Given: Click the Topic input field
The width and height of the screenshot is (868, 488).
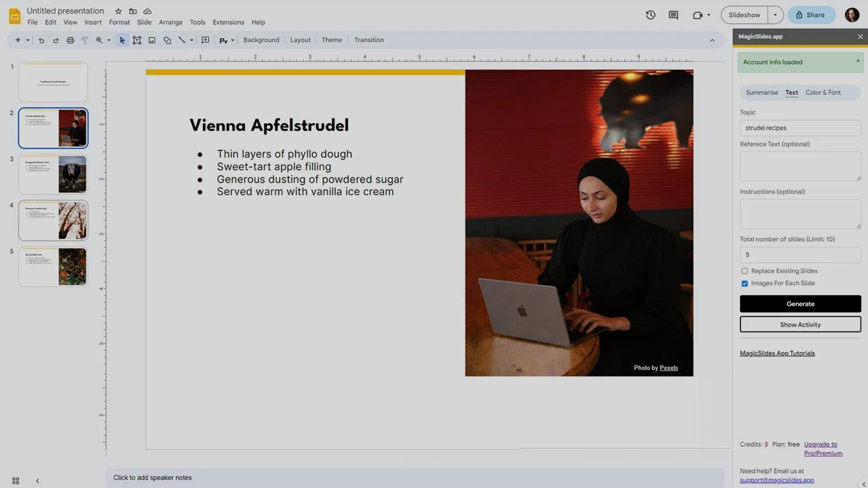Looking at the screenshot, I should [x=800, y=128].
